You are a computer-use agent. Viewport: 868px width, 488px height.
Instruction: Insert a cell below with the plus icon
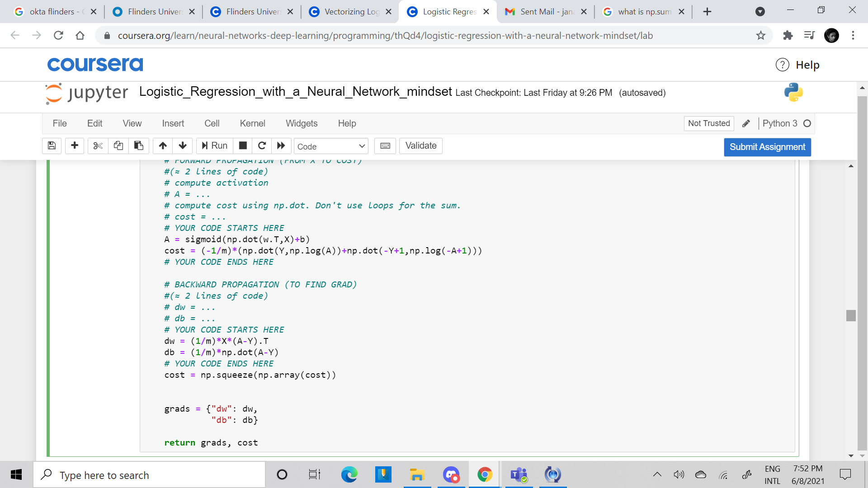[x=75, y=145]
